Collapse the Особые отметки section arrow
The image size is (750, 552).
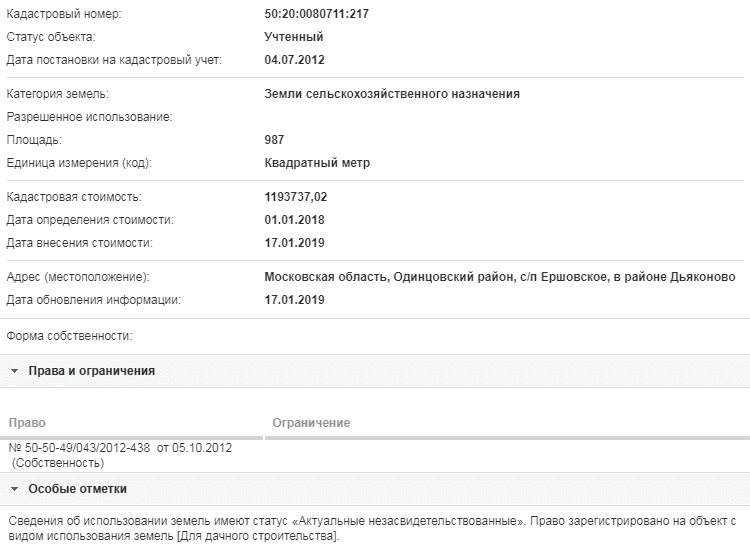point(14,489)
